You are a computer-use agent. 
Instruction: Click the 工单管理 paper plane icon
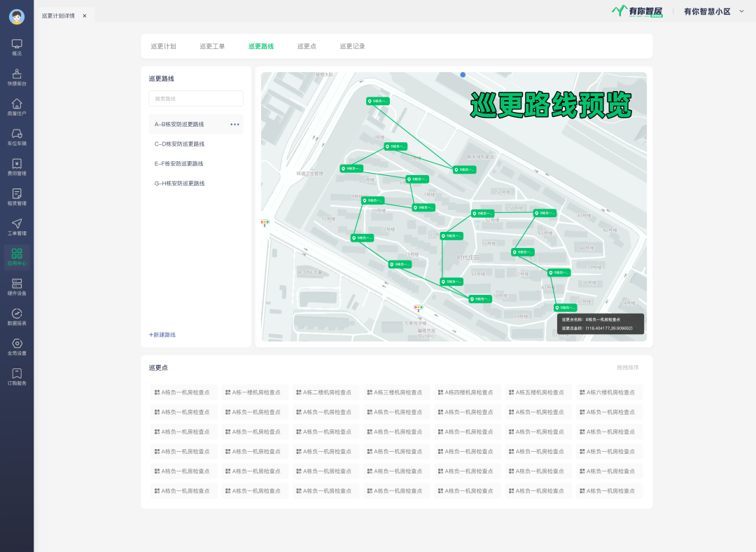click(x=17, y=225)
